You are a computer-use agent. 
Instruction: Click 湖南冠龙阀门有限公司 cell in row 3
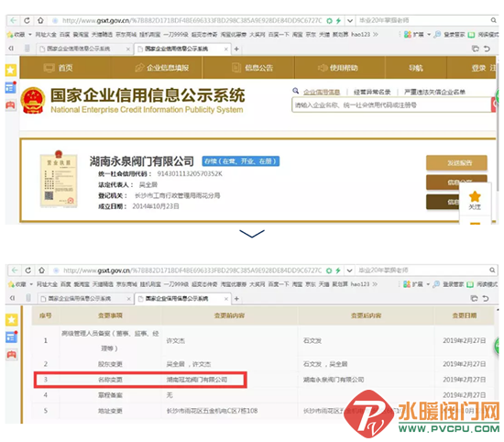pos(197,380)
